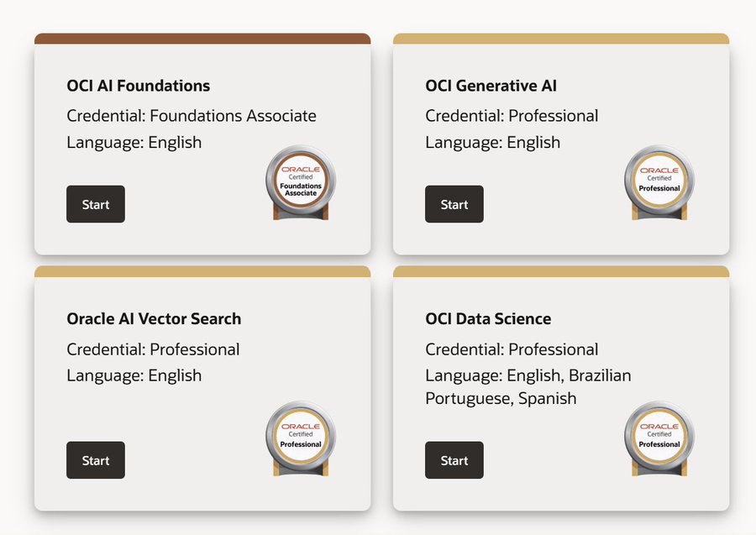Start the Oracle AI Vector Search course
756x535 pixels.
95,460
